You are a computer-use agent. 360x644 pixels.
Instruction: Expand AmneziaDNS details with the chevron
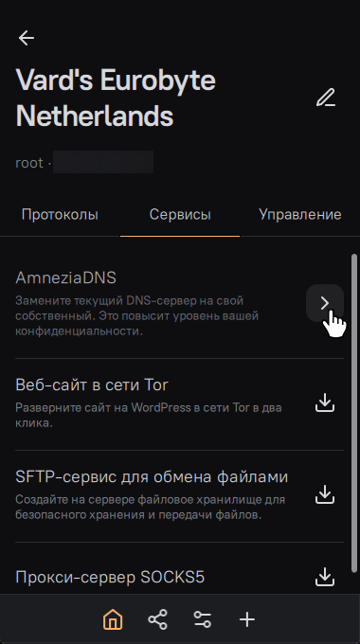[x=325, y=303]
